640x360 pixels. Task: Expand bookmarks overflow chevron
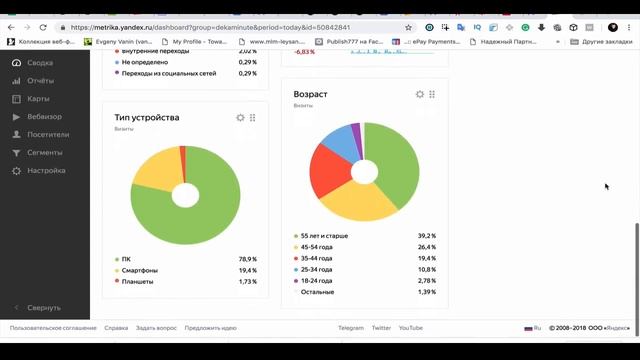pos(558,42)
